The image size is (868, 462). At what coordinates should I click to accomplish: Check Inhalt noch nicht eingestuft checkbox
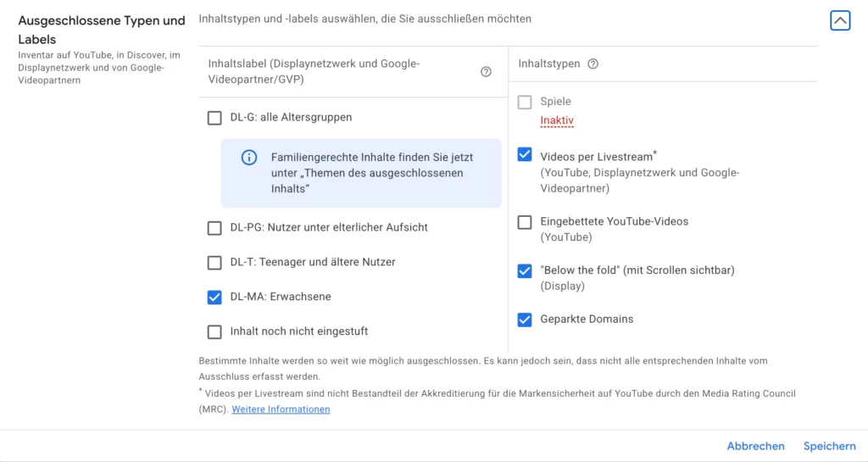(x=214, y=331)
